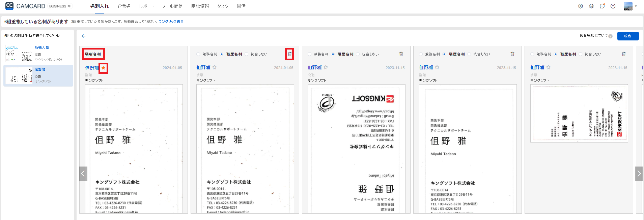Click the trash icon on the upside-down KINGSOFT card
The height and width of the screenshot is (220, 644).
click(x=401, y=54)
